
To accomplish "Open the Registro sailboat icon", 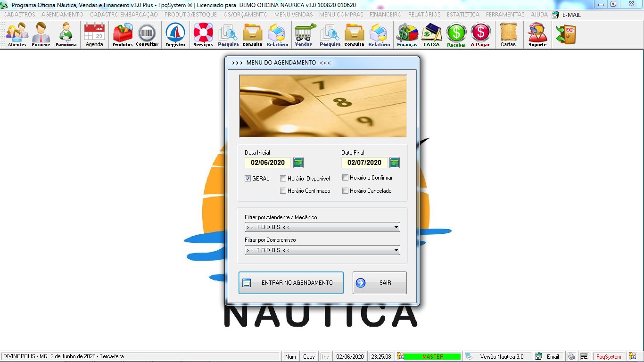I will pos(175,35).
